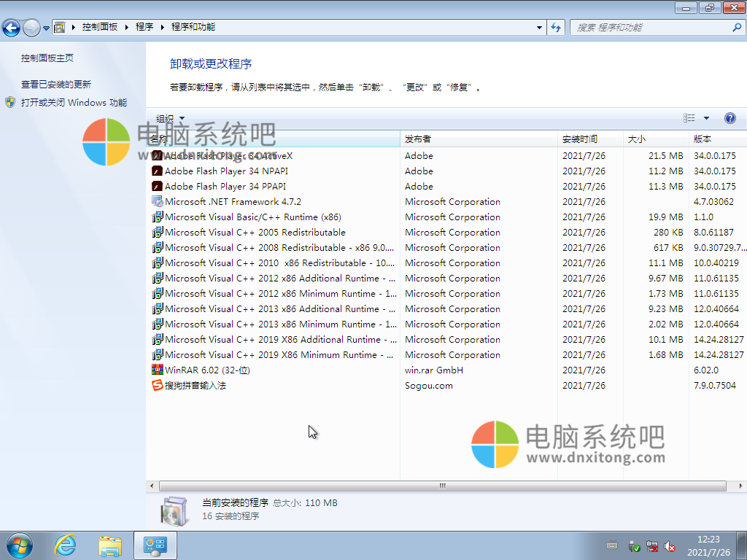The width and height of the screenshot is (747, 560).
Task: Select Microsoft .NET Framework 4.7.2 entry
Action: 222,201
